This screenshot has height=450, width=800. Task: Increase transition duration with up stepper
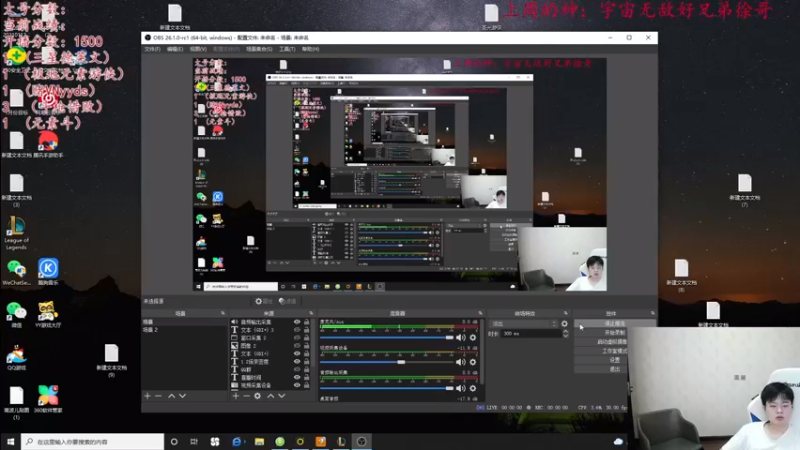click(x=565, y=331)
